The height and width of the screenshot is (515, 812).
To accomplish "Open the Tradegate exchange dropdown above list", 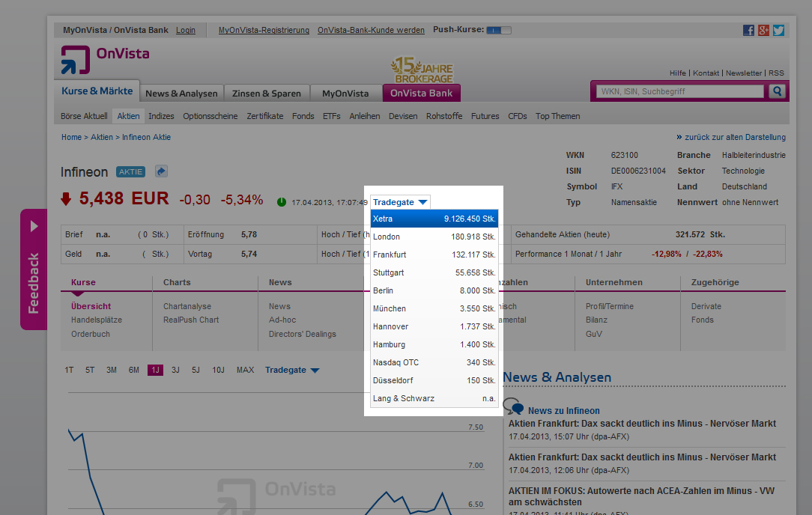I will pyautogui.click(x=400, y=202).
